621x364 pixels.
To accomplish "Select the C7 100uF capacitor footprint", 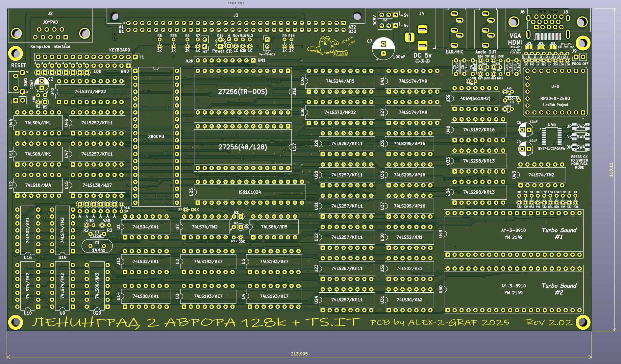I will click(x=383, y=49).
